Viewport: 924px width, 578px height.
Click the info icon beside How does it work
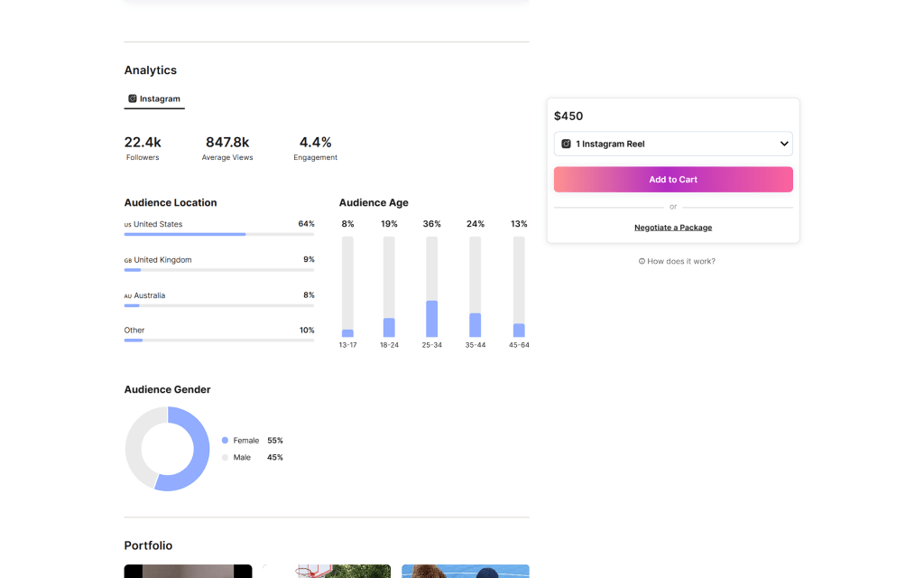click(x=642, y=261)
